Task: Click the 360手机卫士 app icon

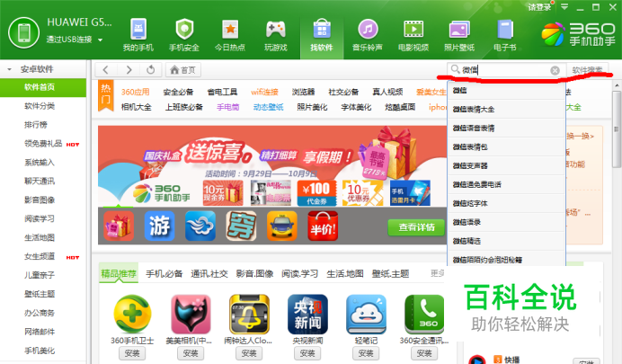Action: [132, 314]
